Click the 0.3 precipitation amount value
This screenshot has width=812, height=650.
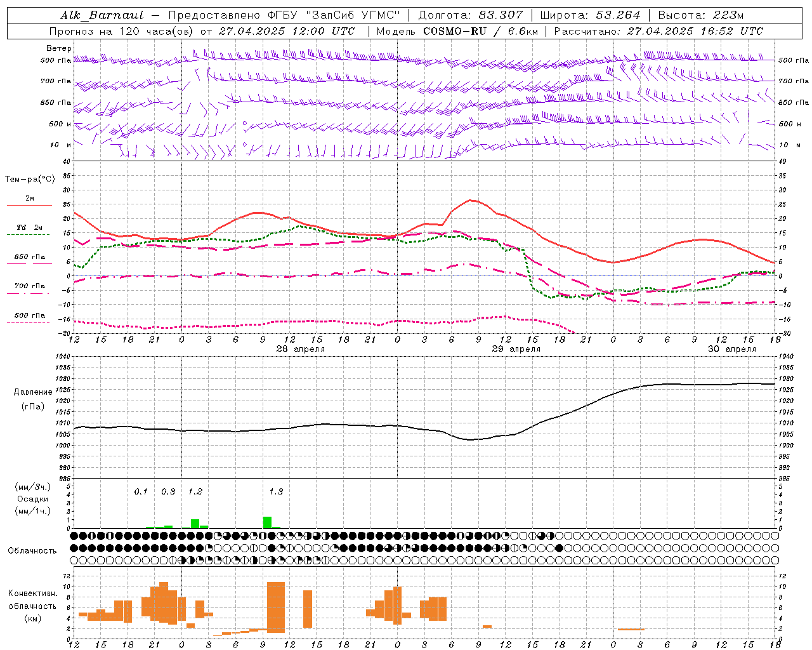168,492
